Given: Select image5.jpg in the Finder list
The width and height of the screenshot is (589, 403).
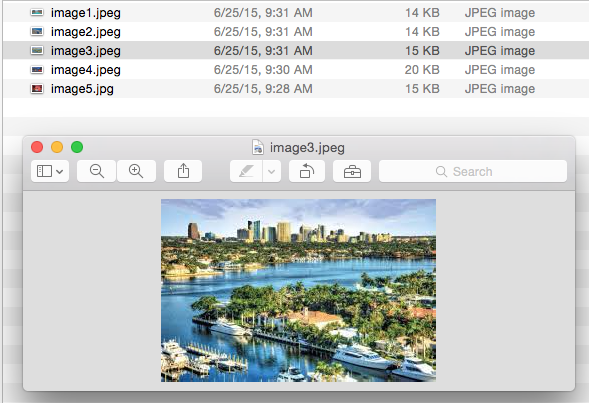Looking at the screenshot, I should pyautogui.click(x=296, y=89).
